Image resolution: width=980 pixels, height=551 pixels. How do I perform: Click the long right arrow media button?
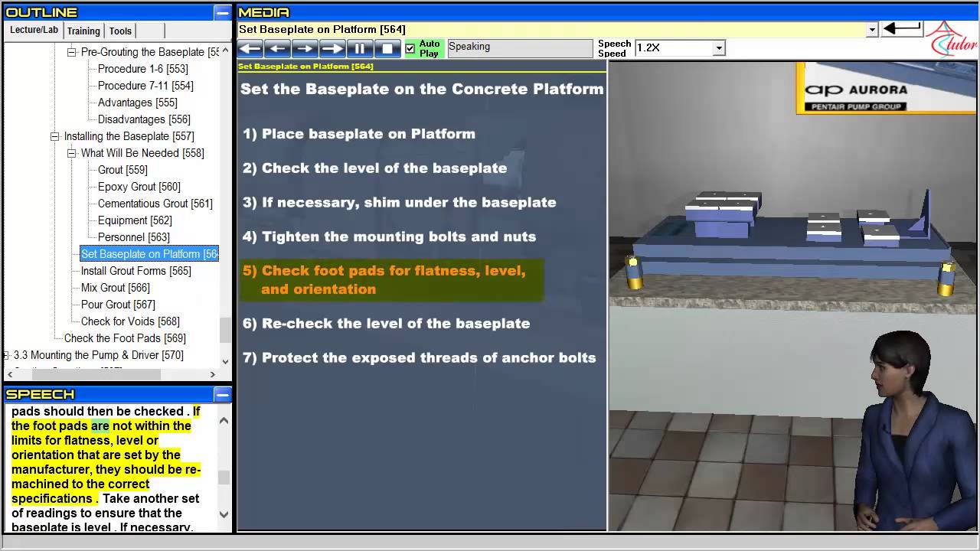coord(332,48)
